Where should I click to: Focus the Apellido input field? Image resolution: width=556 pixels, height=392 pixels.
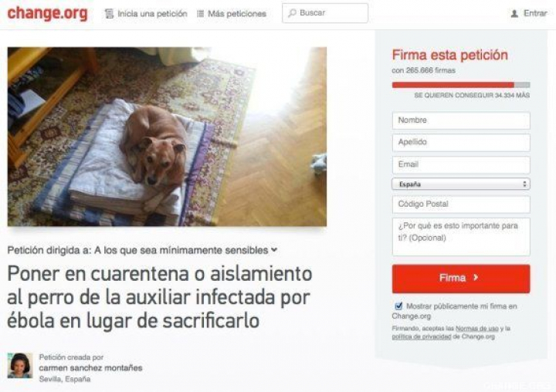461,143
